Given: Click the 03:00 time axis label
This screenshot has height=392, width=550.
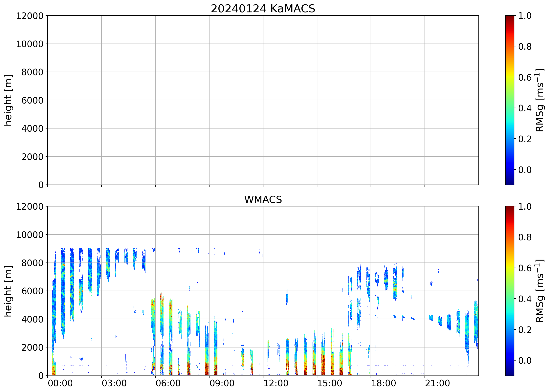Looking at the screenshot, I should click(x=114, y=383).
